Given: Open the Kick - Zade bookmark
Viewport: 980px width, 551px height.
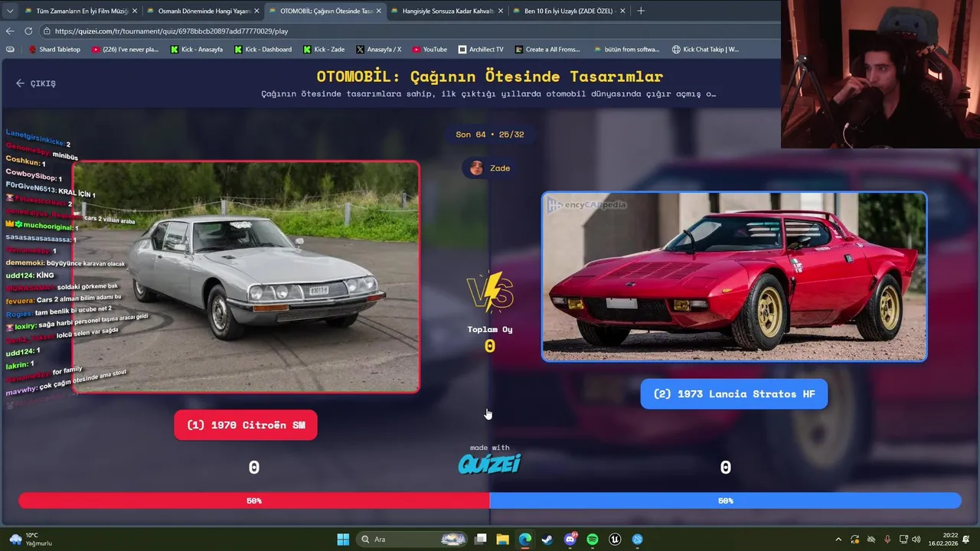Looking at the screenshot, I should 324,49.
